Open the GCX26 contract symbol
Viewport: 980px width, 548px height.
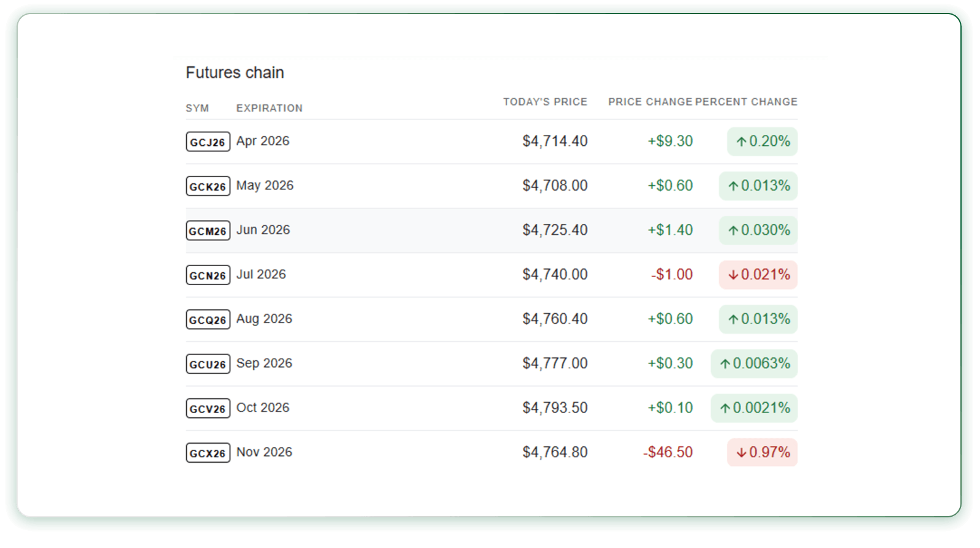point(208,453)
